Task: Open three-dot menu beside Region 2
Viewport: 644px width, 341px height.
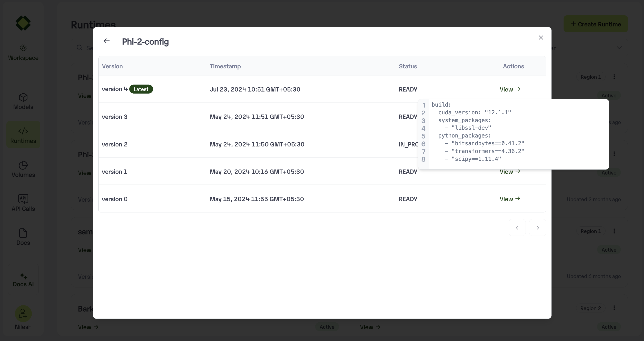Action: click(614, 308)
